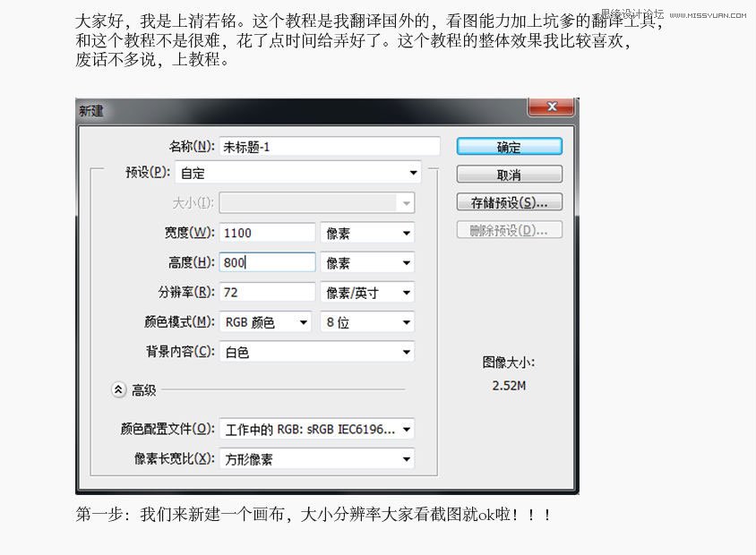Image resolution: width=756 pixels, height=555 pixels.
Task: Click the 预设(P): label
Action: [x=148, y=172]
